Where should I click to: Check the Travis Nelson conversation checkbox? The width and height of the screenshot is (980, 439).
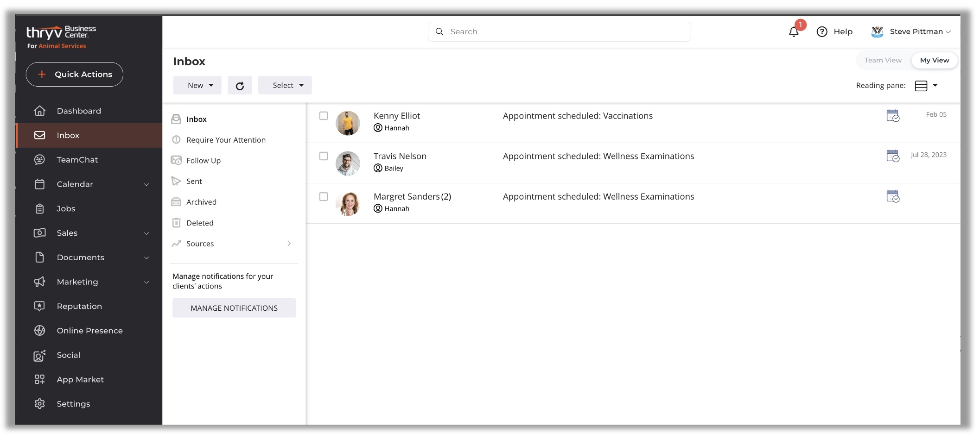point(324,156)
